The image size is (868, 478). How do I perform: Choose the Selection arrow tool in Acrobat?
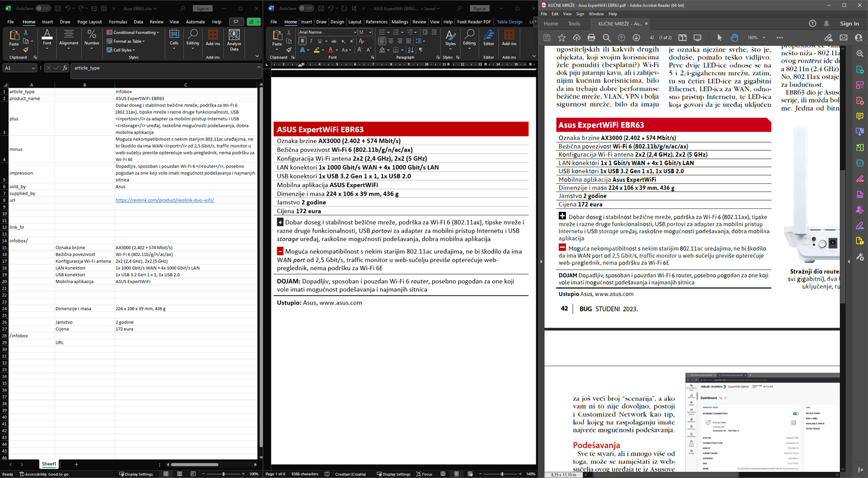[x=719, y=37]
